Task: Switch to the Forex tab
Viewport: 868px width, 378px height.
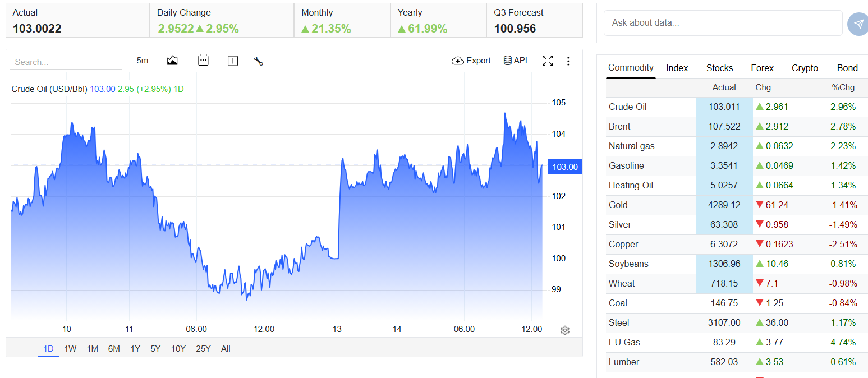Action: [x=762, y=68]
